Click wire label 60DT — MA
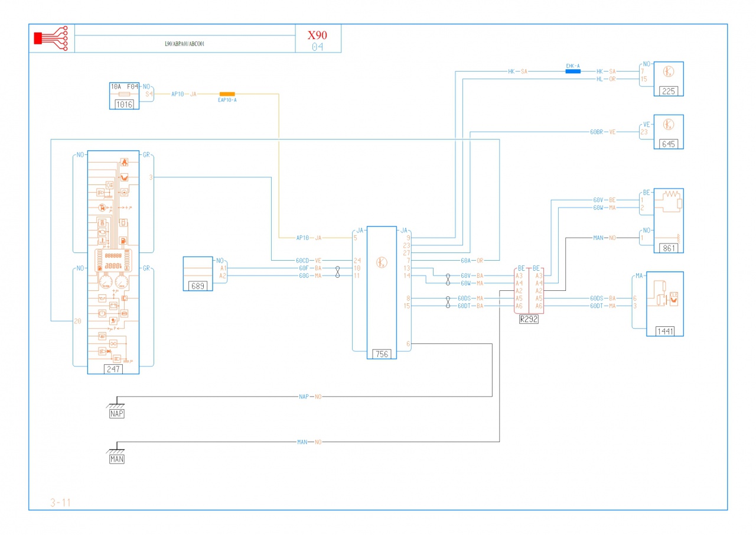 [603, 306]
